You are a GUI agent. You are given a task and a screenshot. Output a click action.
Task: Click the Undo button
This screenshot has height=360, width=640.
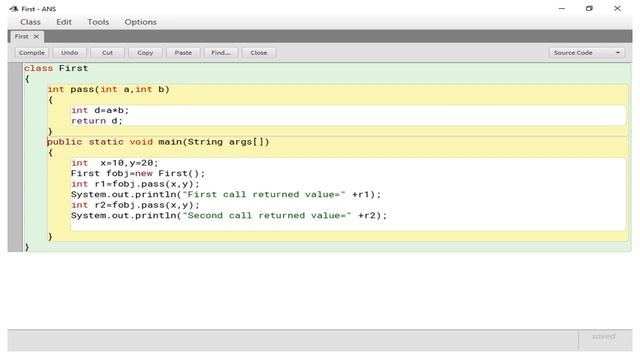(x=69, y=53)
